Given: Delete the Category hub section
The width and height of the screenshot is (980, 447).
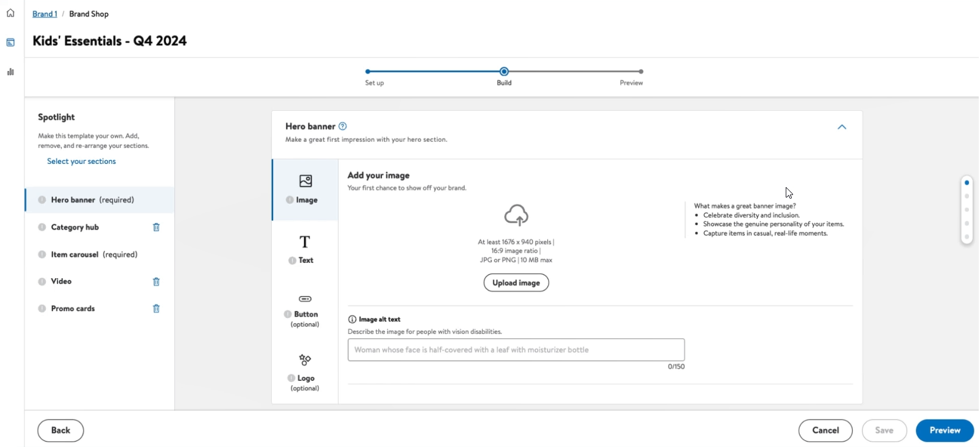Looking at the screenshot, I should pos(156,227).
